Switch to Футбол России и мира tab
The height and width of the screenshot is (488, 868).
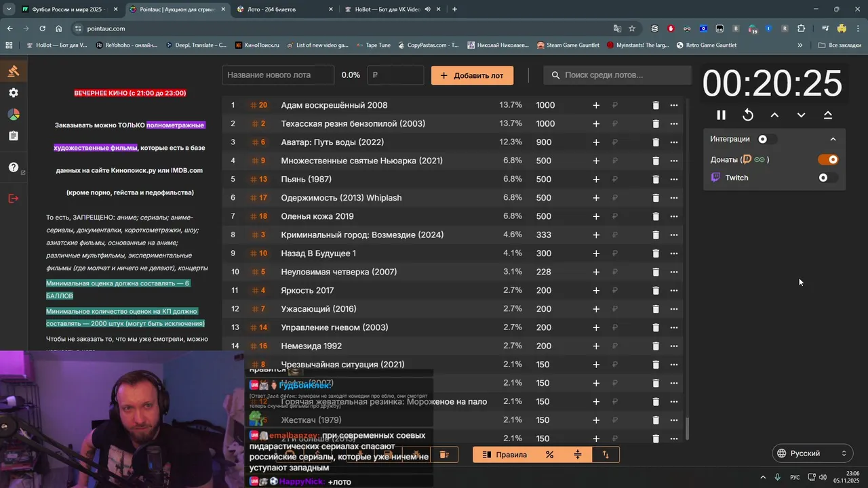[68, 9]
